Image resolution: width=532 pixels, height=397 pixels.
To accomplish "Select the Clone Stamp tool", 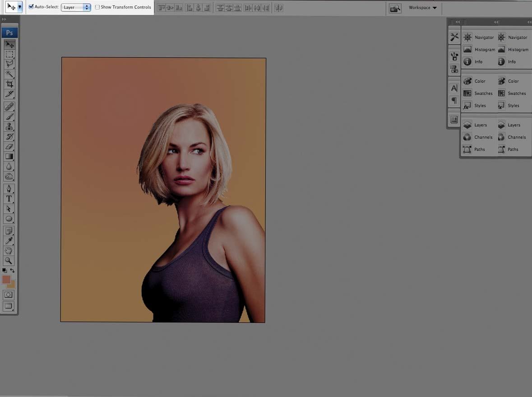I will [x=9, y=126].
